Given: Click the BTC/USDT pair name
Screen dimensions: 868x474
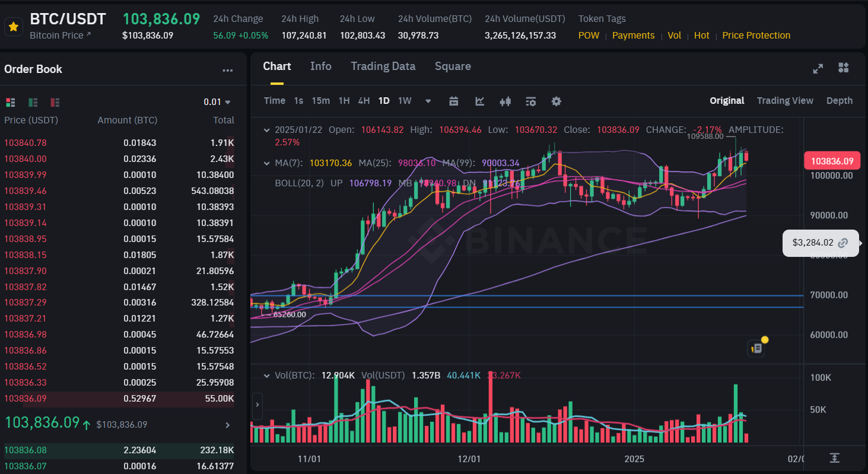Looking at the screenshot, I should coord(68,20).
